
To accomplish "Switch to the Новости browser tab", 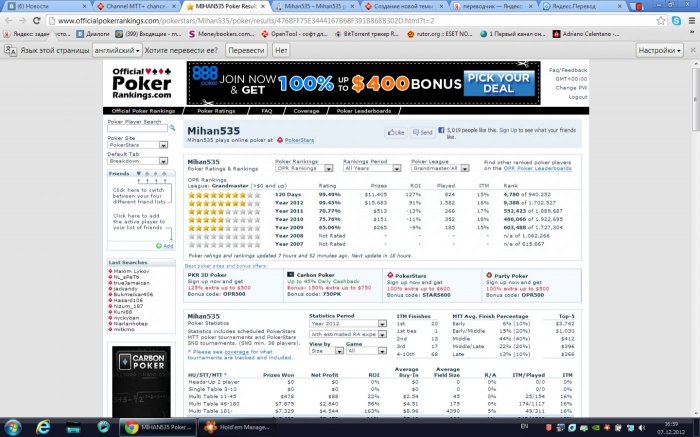I will point(46,6).
